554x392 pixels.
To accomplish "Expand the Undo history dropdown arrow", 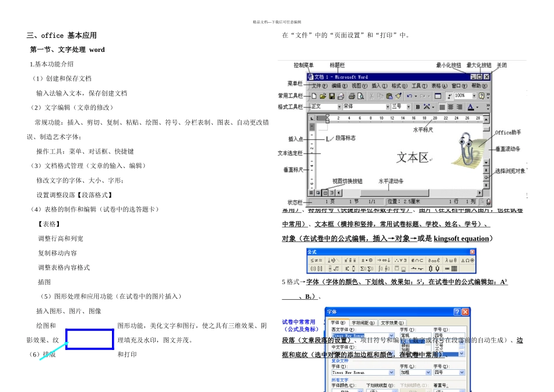I will tap(415, 96).
